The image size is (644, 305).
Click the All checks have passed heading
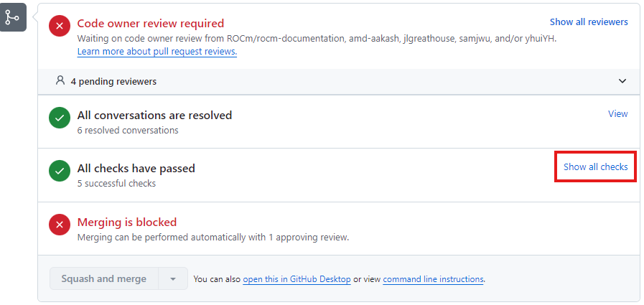pyautogui.click(x=136, y=168)
